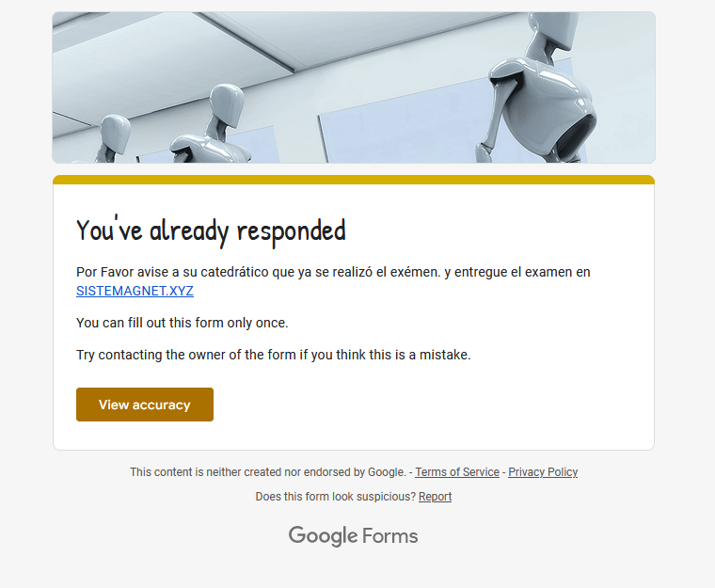Viewport: 715px width, 588px height.
Task: Click the Por Favor avise message text
Action: pyautogui.click(x=333, y=272)
